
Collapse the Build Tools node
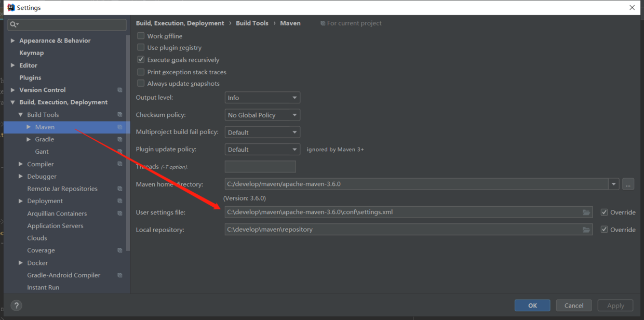(21, 115)
